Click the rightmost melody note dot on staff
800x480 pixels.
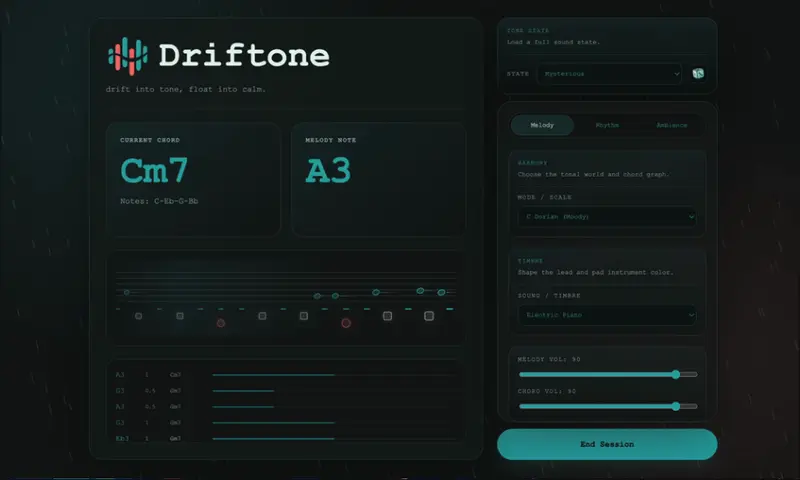click(441, 292)
